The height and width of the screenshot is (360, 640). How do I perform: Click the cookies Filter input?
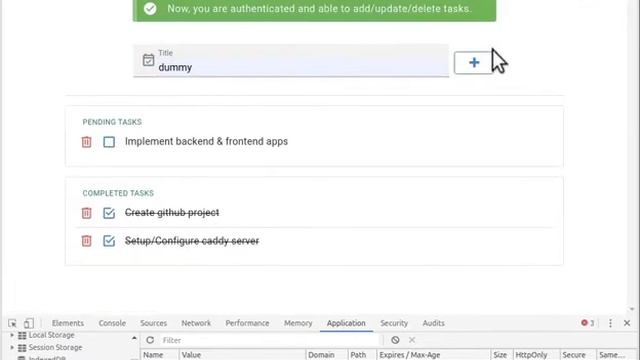[x=269, y=340]
